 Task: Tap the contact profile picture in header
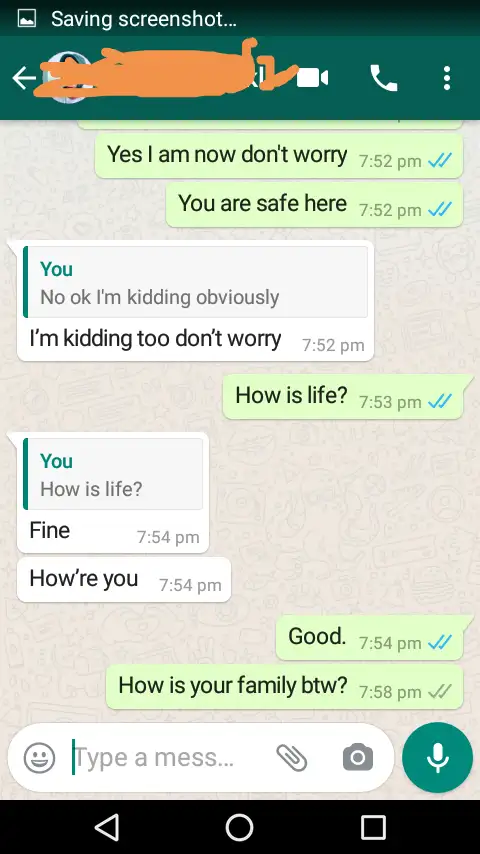68,78
